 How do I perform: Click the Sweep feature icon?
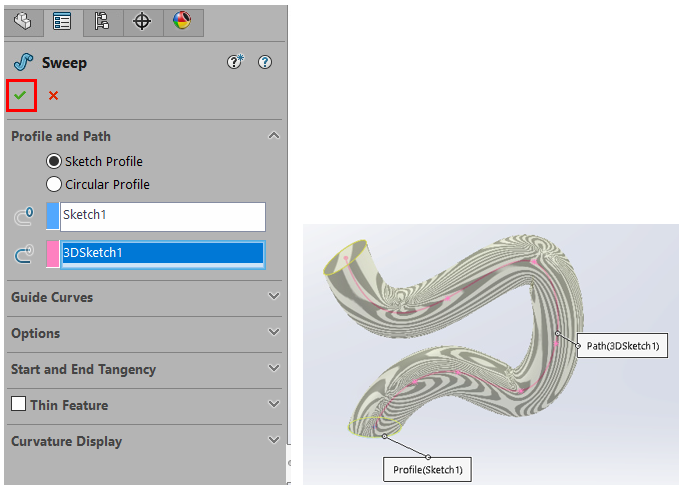click(23, 62)
